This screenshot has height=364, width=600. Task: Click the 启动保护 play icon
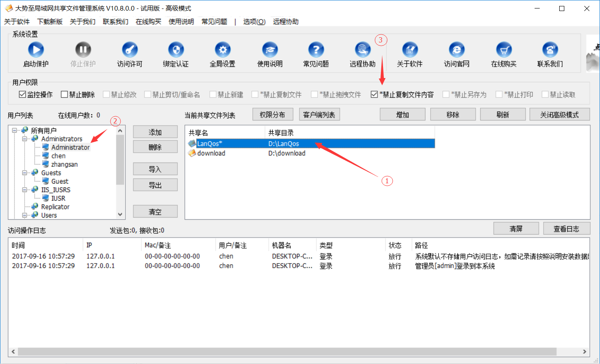pos(36,50)
